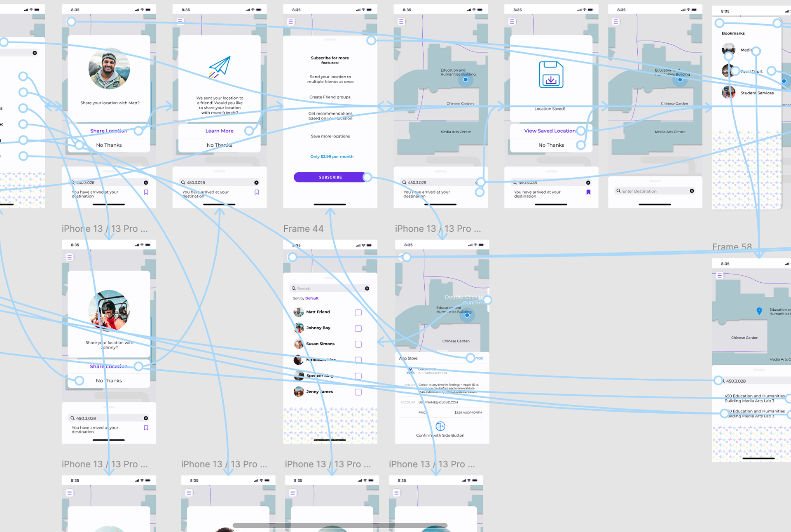Click 'Create Friend groups' feature text
791x532 pixels.
click(330, 97)
